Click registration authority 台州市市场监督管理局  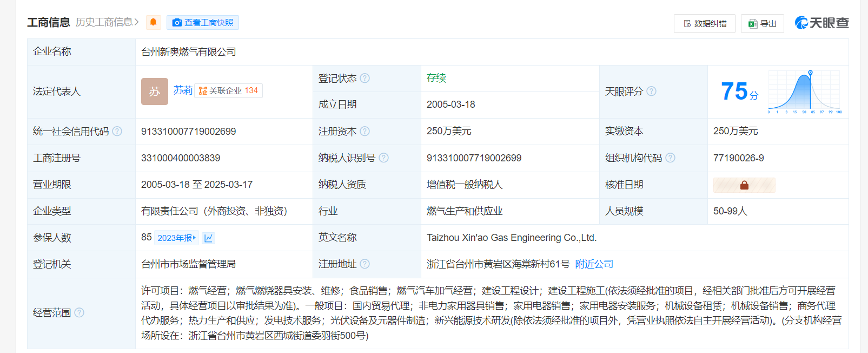coord(188,264)
